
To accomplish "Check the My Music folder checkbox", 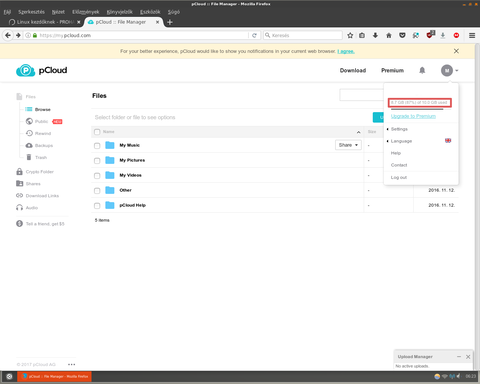I will [x=97, y=146].
